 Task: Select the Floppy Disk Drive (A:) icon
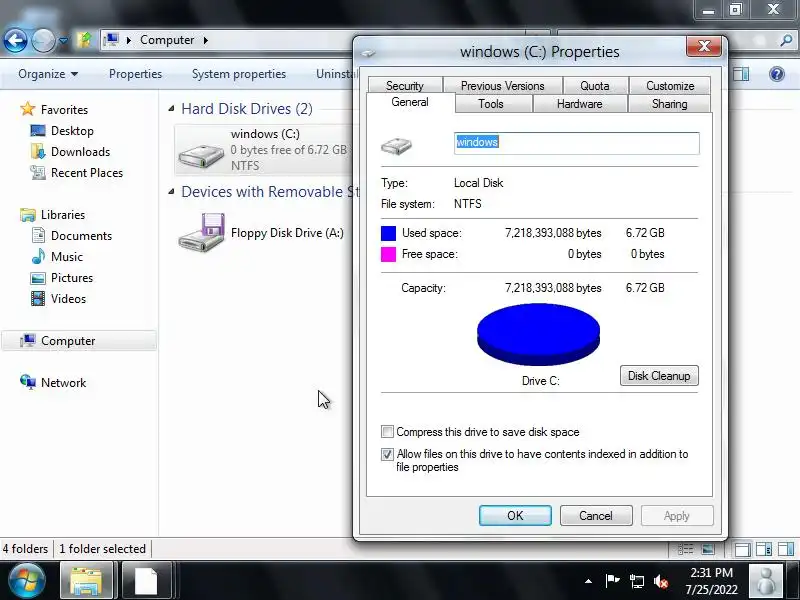point(201,233)
